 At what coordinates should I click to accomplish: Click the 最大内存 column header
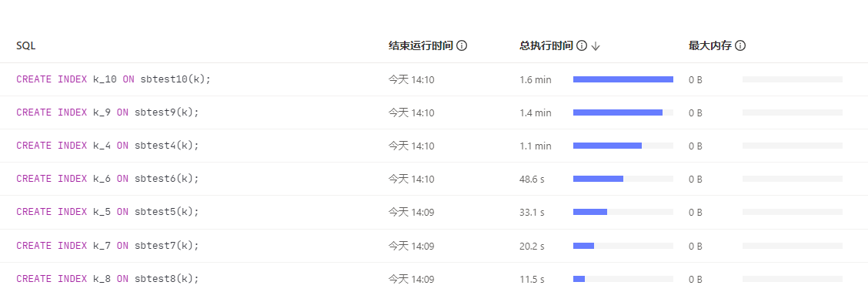pos(709,46)
